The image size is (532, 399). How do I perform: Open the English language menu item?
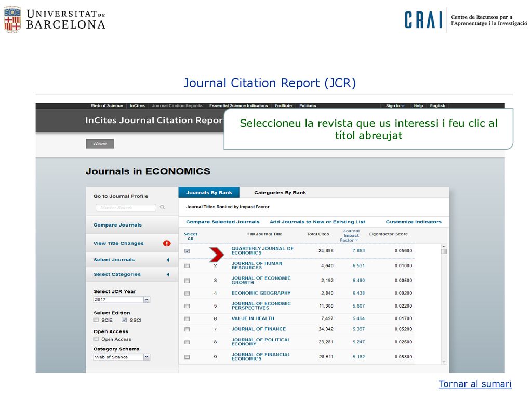[437, 106]
